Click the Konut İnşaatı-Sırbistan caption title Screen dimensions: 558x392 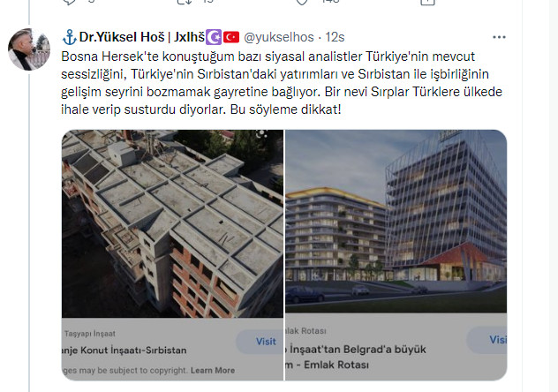click(124, 350)
